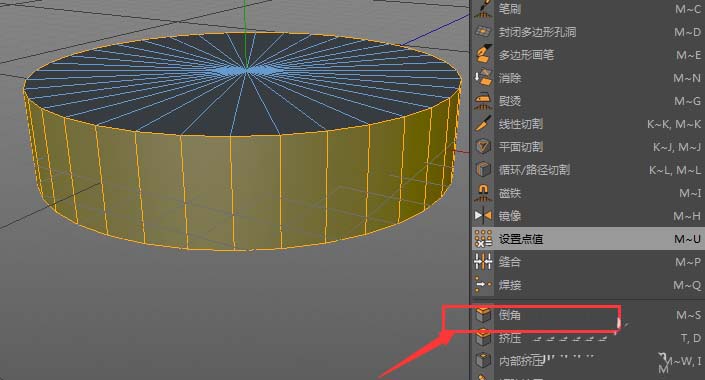The height and width of the screenshot is (380, 705).
Task: Click the 封闭多边形孔洞 tool icon
Action: 483,31
